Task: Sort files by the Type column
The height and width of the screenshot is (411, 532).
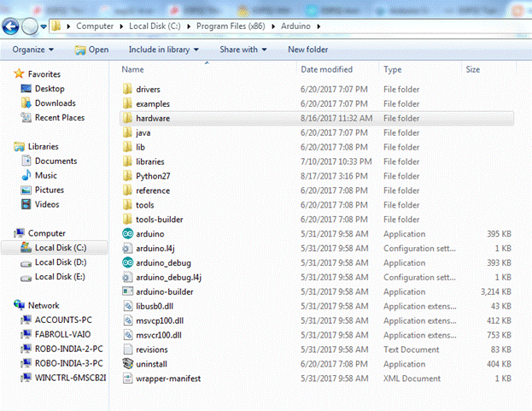Action: [393, 69]
